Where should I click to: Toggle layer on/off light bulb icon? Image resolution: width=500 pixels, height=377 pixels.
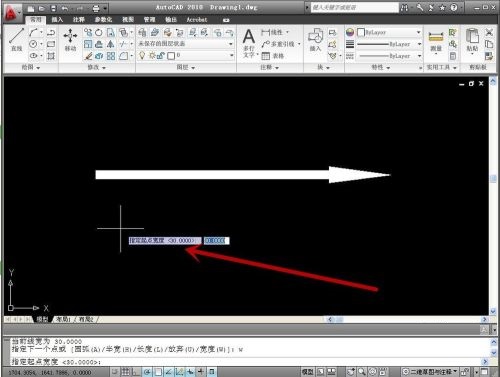142,55
